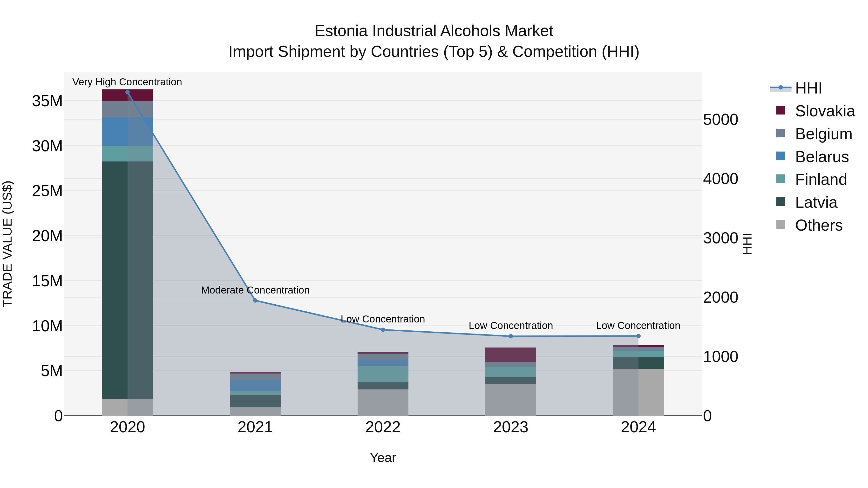The image size is (868, 488).
Task: Click the 2022 Others bar segment
Action: coord(383,402)
